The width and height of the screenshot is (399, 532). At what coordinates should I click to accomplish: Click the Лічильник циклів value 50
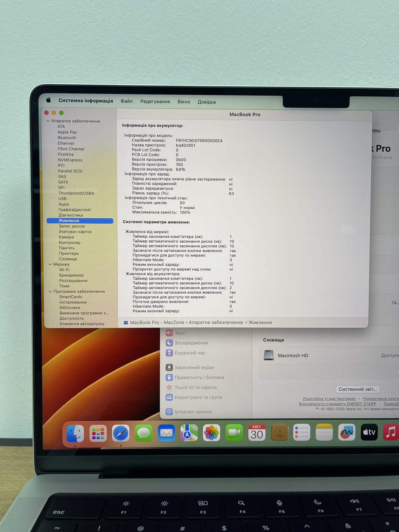(x=182, y=203)
